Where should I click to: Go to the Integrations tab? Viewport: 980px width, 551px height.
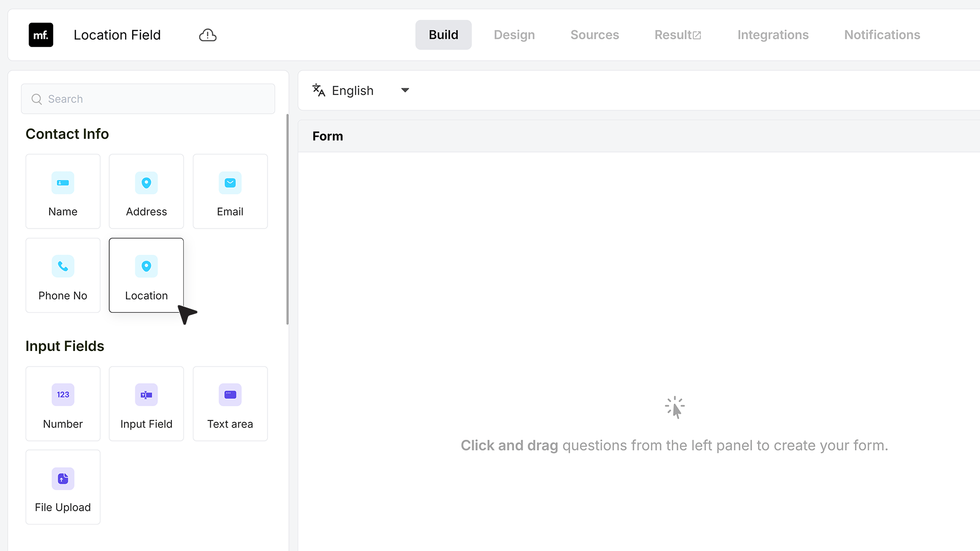773,35
